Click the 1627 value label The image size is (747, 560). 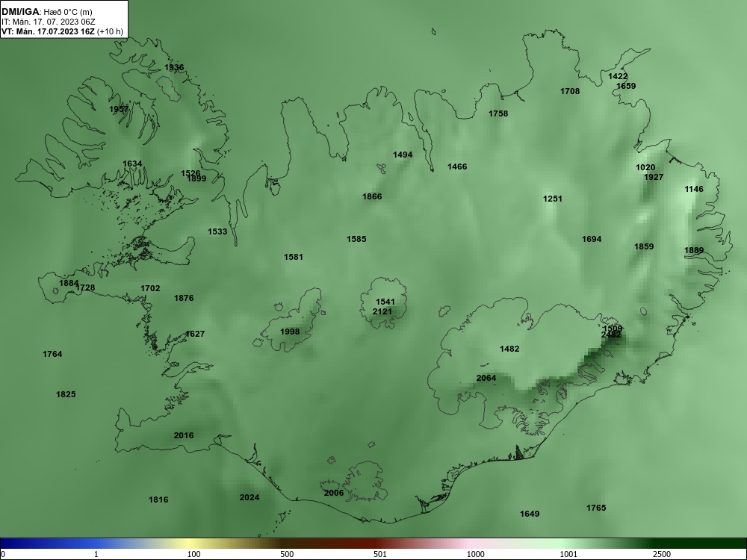click(195, 334)
